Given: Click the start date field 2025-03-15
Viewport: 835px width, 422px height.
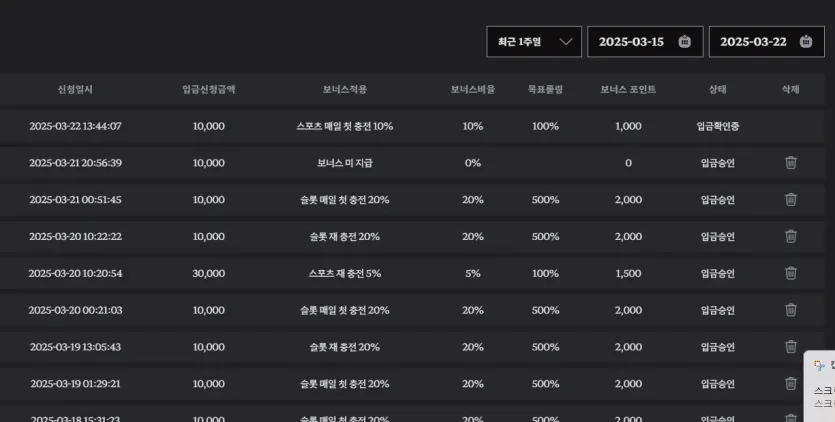Looking at the screenshot, I should pyautogui.click(x=645, y=42).
